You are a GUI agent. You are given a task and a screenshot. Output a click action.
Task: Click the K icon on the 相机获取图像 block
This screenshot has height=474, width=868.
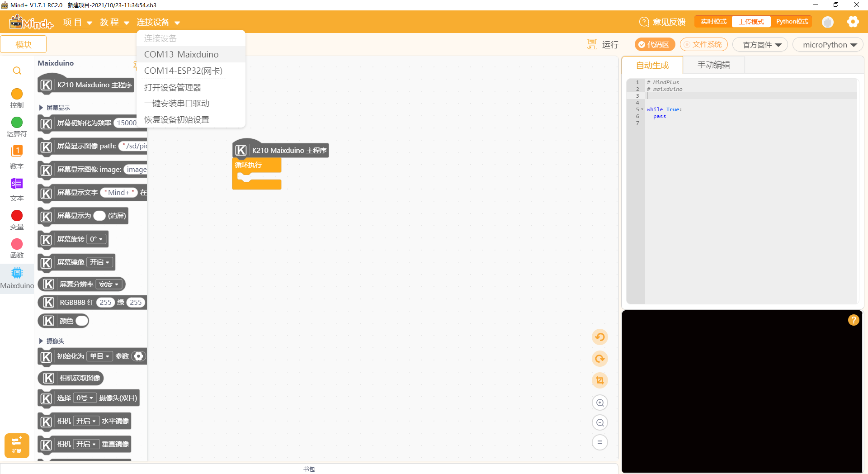(49, 378)
